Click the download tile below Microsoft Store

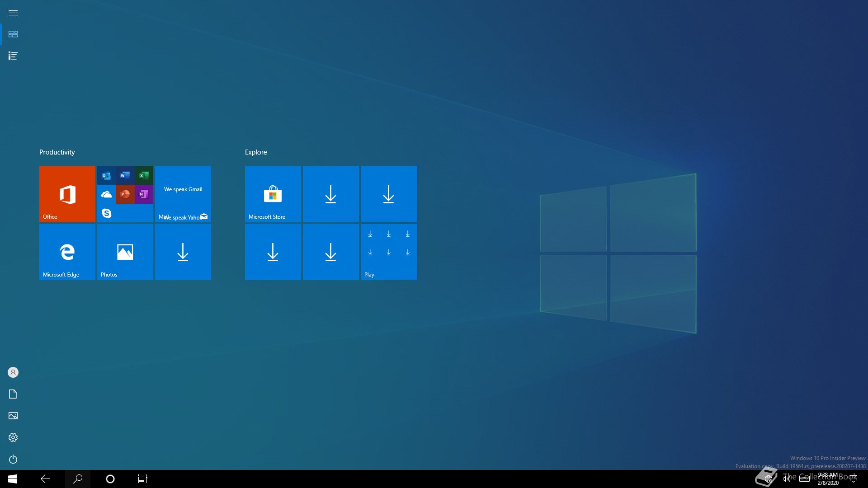pos(273,252)
